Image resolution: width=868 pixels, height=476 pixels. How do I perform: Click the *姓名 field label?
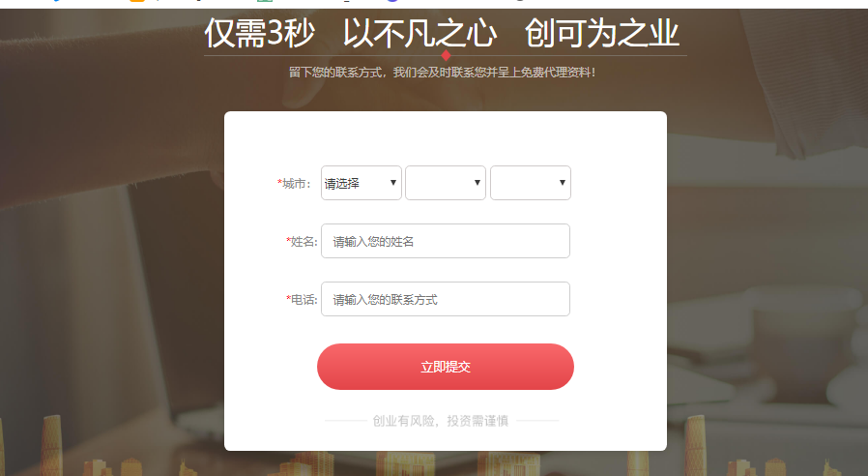point(302,242)
